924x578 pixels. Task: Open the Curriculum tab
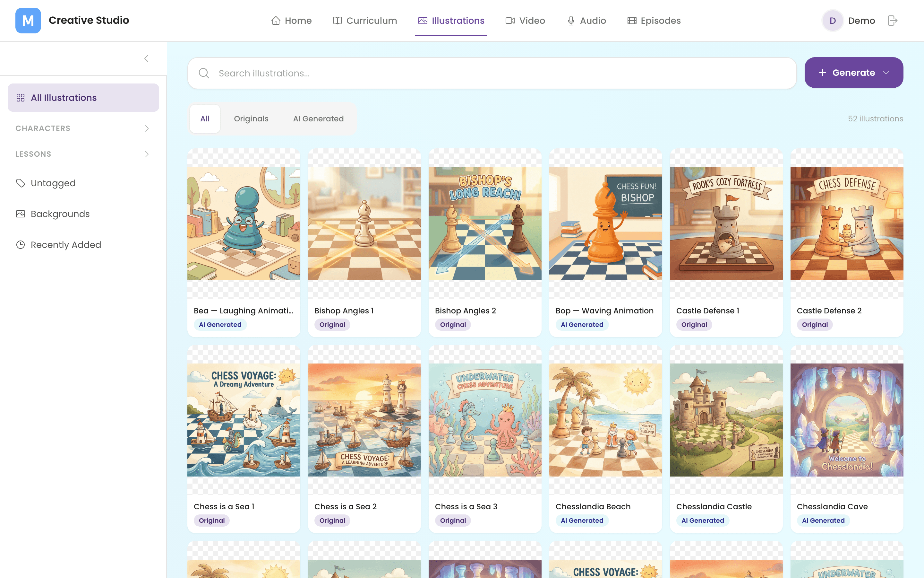pyautogui.click(x=365, y=21)
